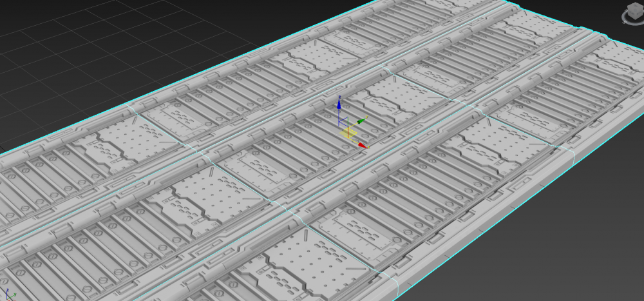Image resolution: width=644 pixels, height=301 pixels.
Task: Click the X label at the red arrow tip
Action: coord(368,148)
